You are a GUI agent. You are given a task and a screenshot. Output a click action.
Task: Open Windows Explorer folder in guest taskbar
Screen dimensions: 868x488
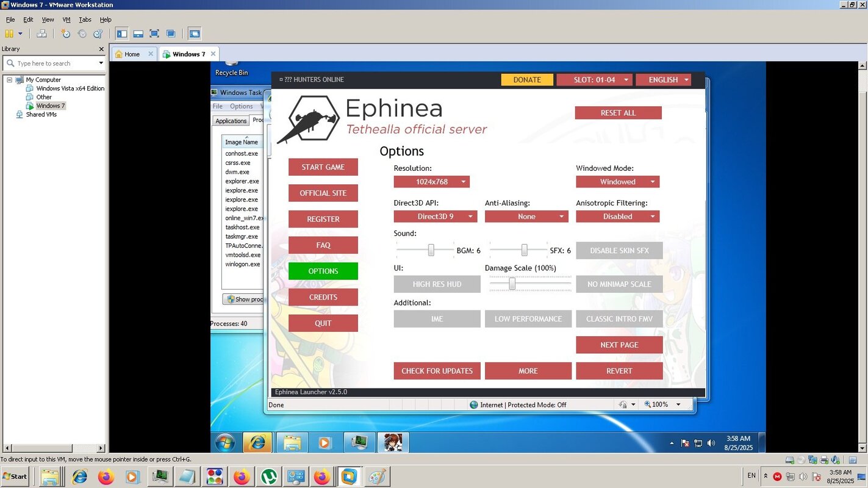pos(292,442)
